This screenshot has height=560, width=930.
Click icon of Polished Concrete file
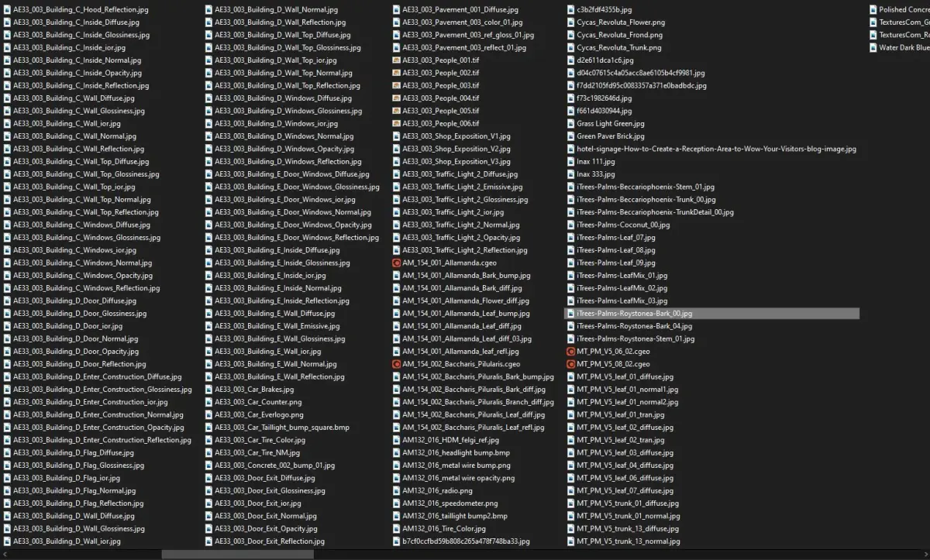(873, 9)
